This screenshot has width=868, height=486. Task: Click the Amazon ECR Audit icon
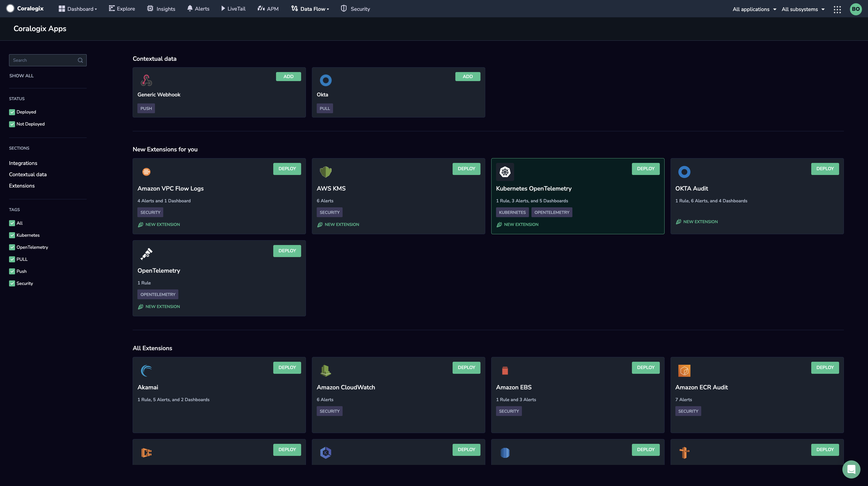point(684,371)
